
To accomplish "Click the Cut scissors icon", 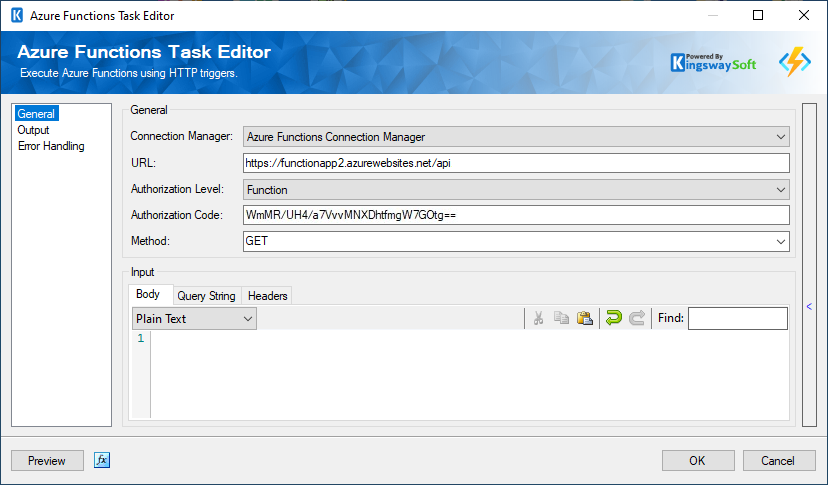I will coord(538,318).
